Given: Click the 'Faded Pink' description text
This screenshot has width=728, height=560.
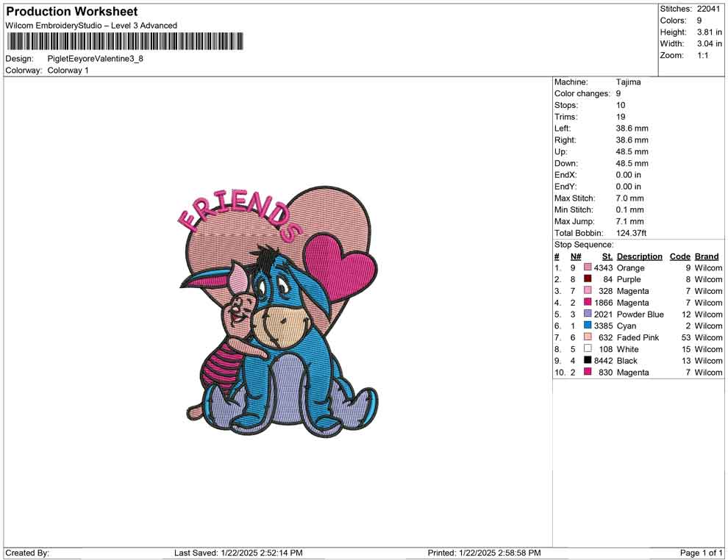Looking at the screenshot, I should click(x=638, y=337).
